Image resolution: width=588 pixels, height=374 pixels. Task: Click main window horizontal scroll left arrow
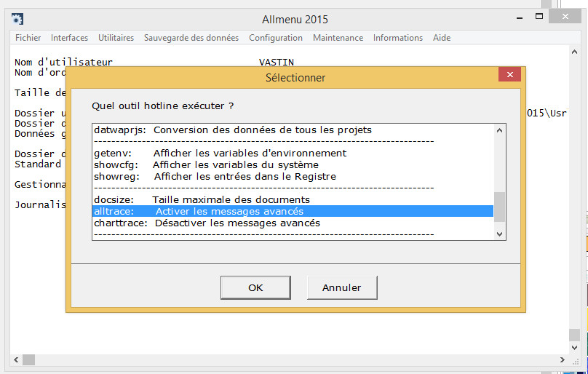point(16,359)
